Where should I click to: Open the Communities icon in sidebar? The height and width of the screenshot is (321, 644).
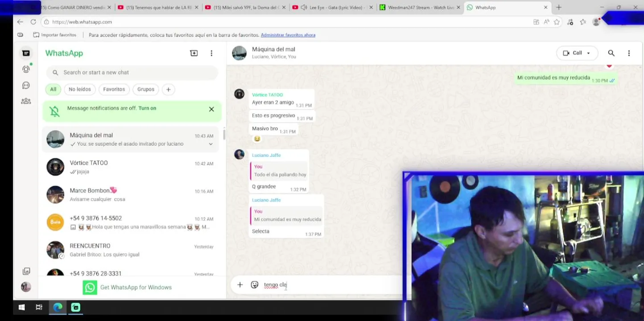pyautogui.click(x=26, y=101)
